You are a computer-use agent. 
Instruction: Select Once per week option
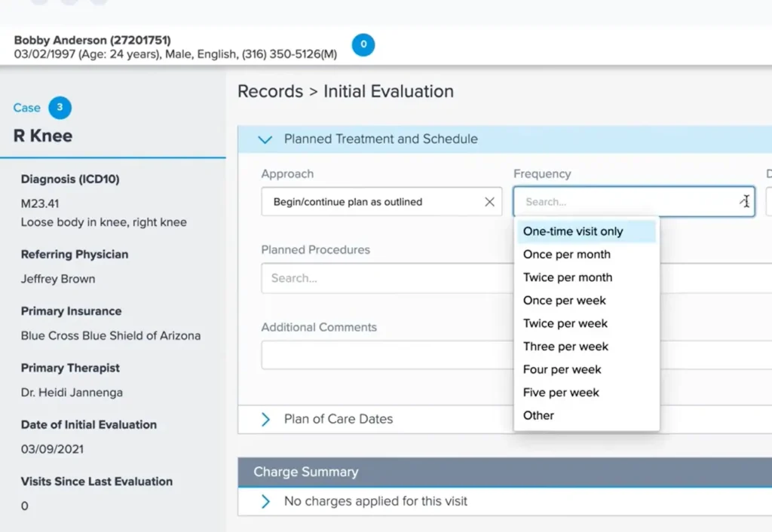point(587,301)
